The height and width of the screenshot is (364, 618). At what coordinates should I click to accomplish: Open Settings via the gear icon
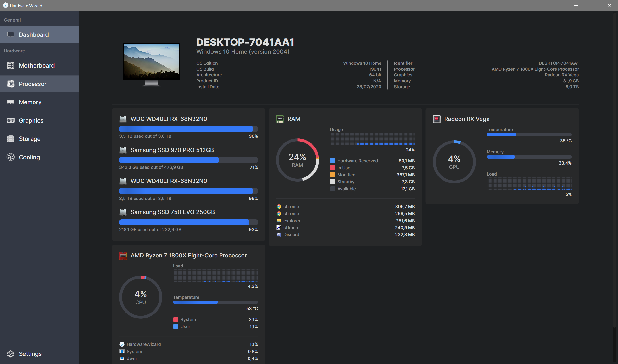point(11,354)
